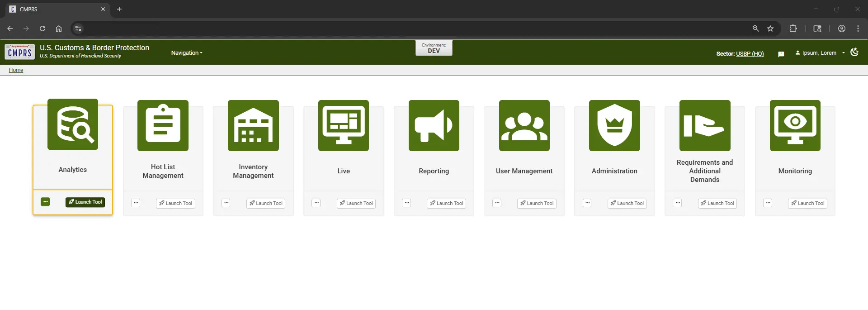The height and width of the screenshot is (310, 868).
Task: Launch the Administration tool
Action: point(627,204)
